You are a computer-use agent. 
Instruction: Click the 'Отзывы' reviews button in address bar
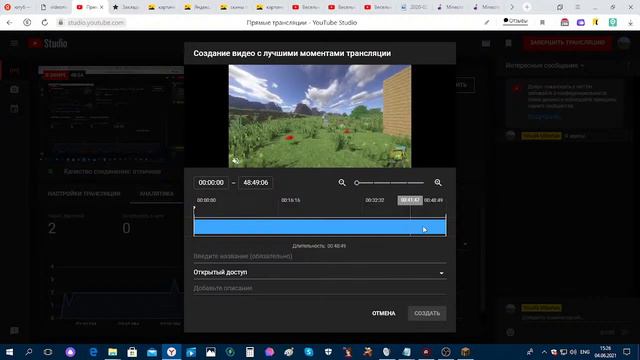pyautogui.click(x=516, y=21)
